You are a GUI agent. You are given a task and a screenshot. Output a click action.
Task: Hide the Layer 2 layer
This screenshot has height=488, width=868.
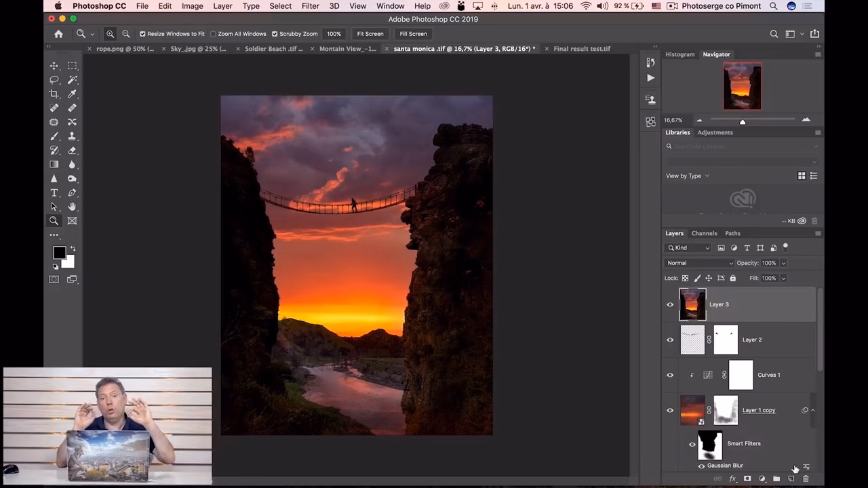670,340
